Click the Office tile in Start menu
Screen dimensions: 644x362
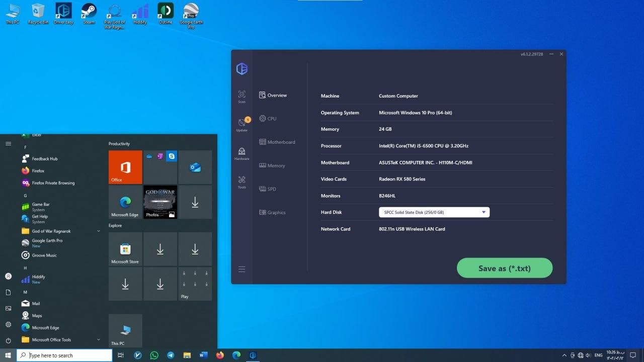[125, 167]
